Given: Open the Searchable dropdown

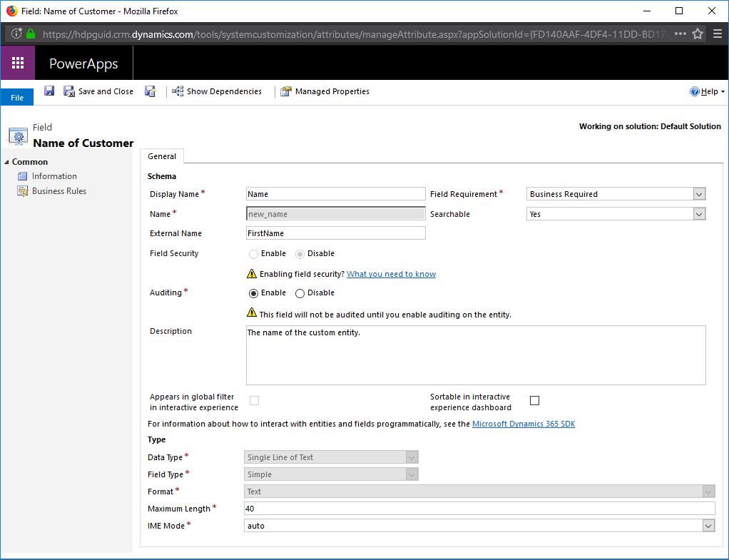Looking at the screenshot, I should click(698, 213).
